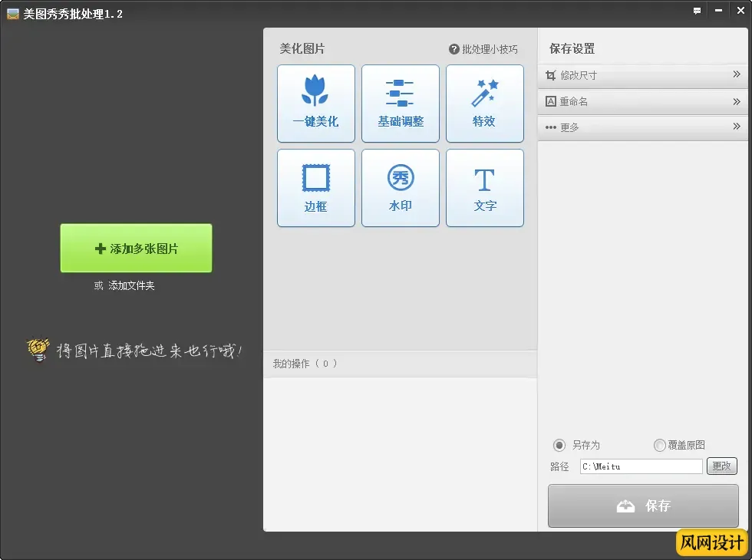This screenshot has width=752, height=560.
Task: Open the 基础调整 basic adjustment tool
Action: tap(400, 104)
